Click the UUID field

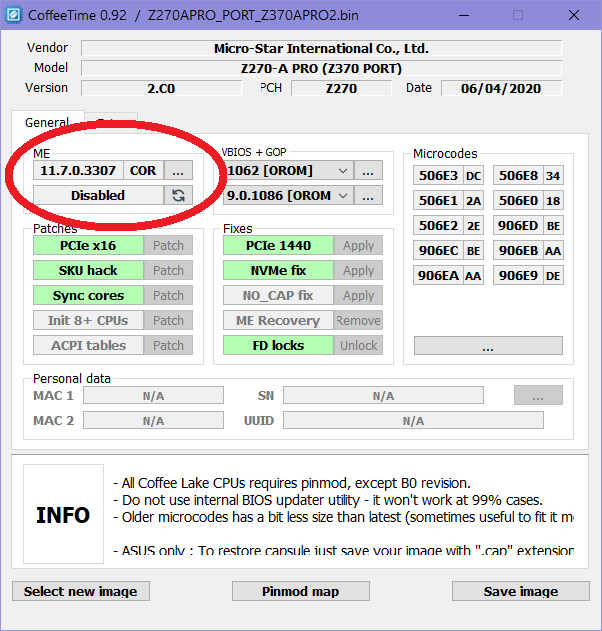point(413,420)
